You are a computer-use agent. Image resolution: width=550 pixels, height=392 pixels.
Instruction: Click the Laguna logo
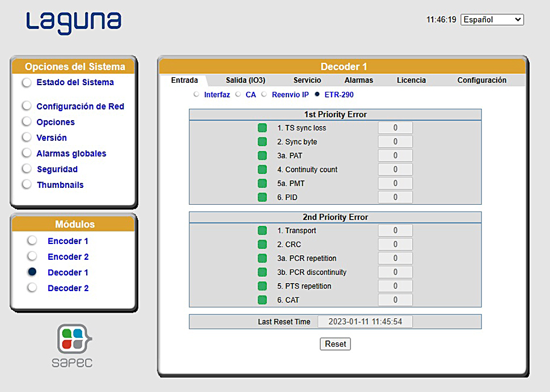(74, 23)
